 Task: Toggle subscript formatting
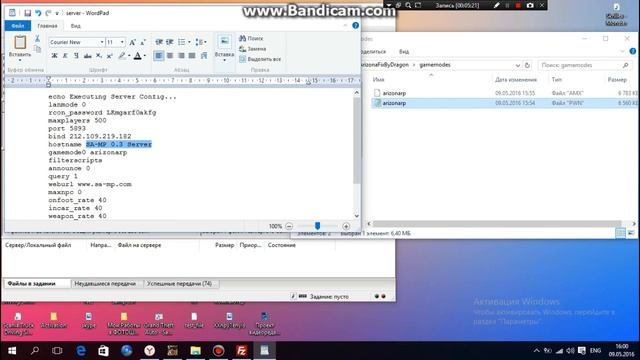(98, 56)
